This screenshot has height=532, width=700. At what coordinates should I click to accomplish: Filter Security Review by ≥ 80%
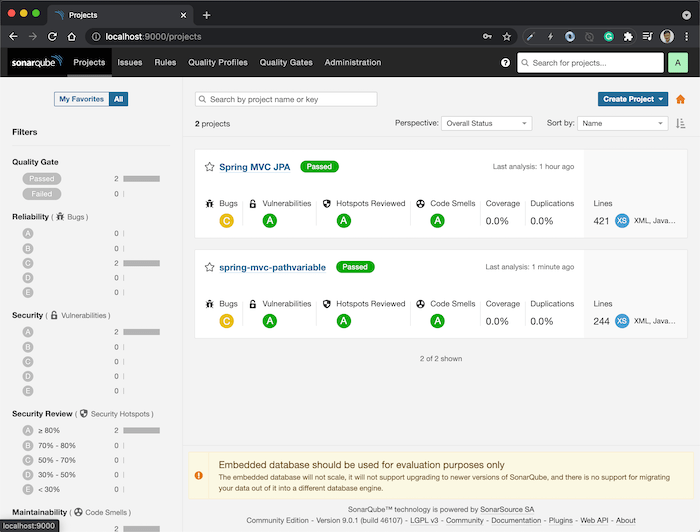(x=41, y=431)
